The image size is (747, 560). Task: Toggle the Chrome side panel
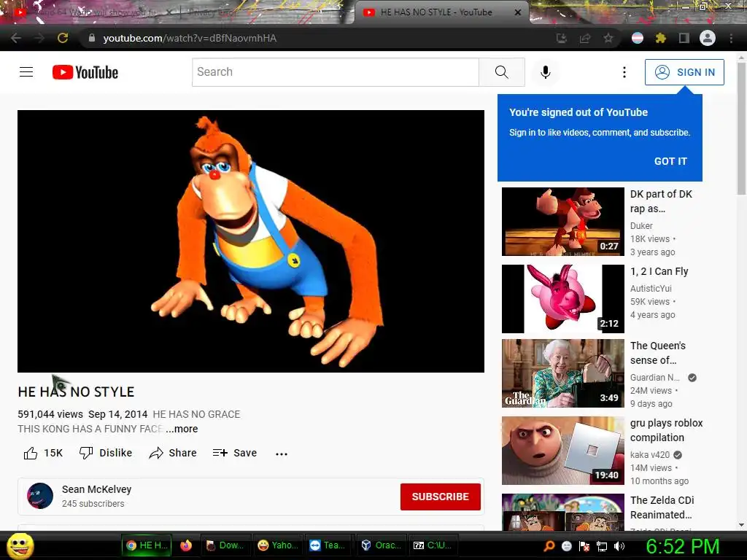click(x=684, y=38)
